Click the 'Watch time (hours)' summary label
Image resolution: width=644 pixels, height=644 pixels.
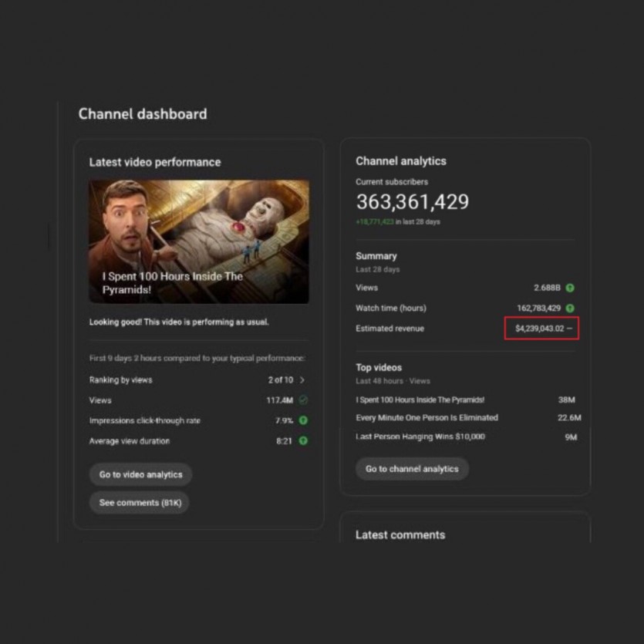point(390,308)
